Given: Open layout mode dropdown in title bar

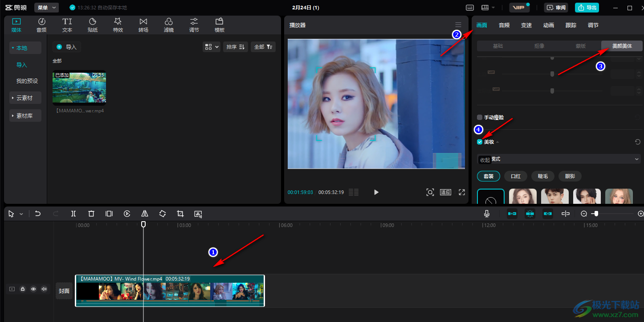Looking at the screenshot, I should [489, 8].
